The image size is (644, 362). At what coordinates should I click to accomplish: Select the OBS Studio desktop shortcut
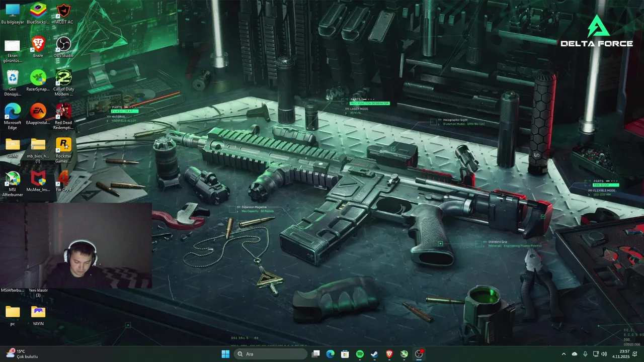(x=63, y=47)
